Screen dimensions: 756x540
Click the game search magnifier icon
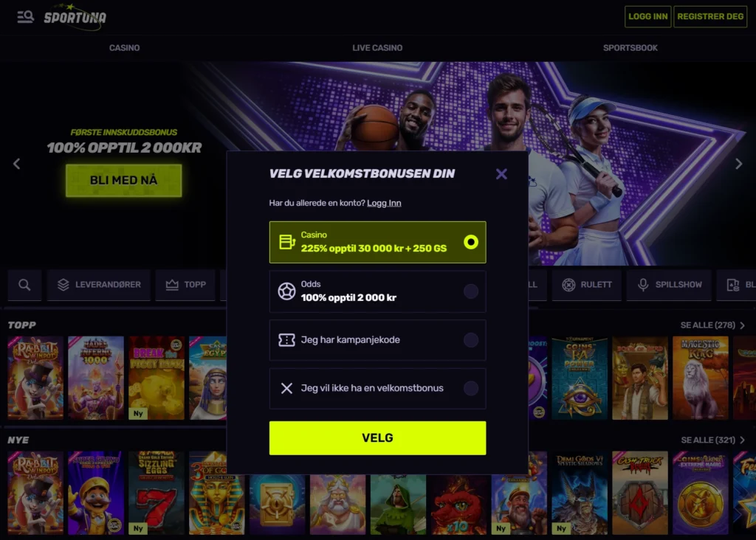tap(24, 285)
